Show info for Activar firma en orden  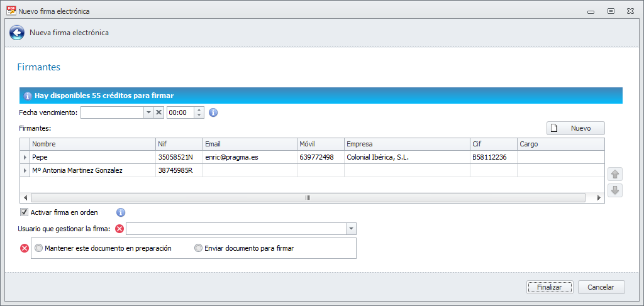pyautogui.click(x=121, y=212)
